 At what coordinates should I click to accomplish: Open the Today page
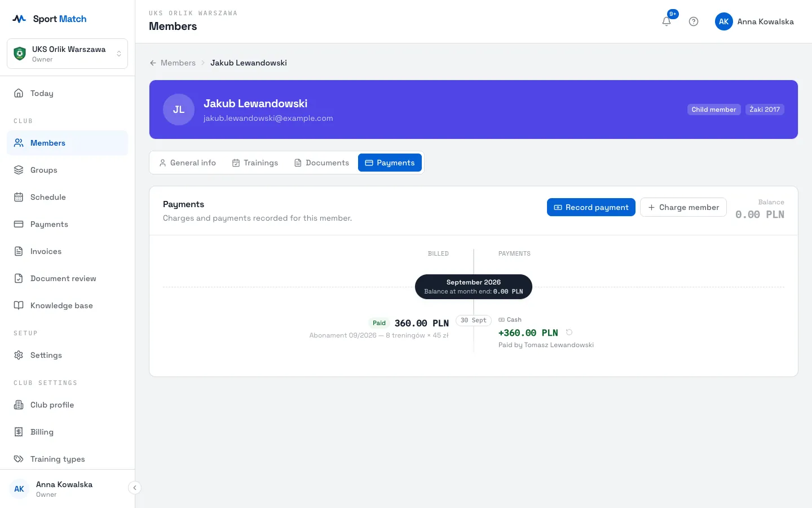[x=67, y=93]
